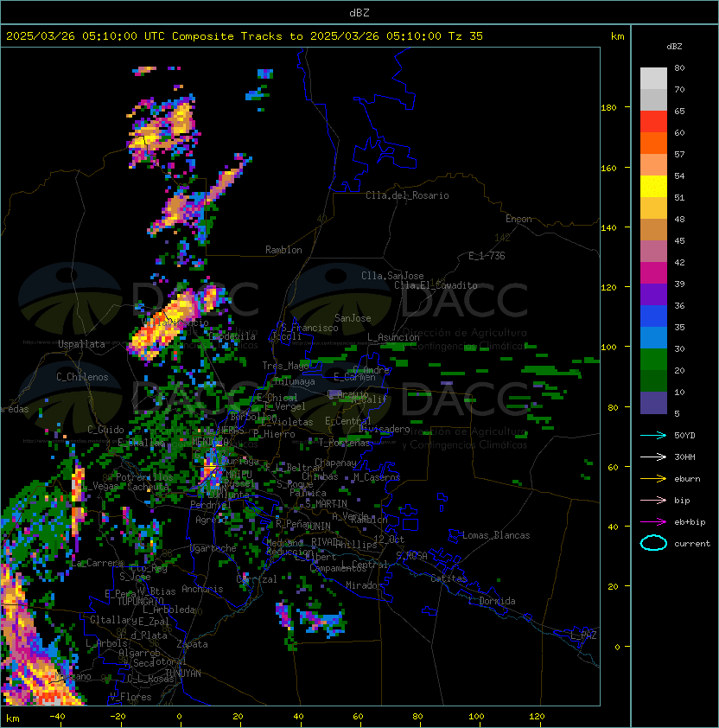
Task: Click the 'Clla.del_Rosario' map label
Action: coord(407,195)
